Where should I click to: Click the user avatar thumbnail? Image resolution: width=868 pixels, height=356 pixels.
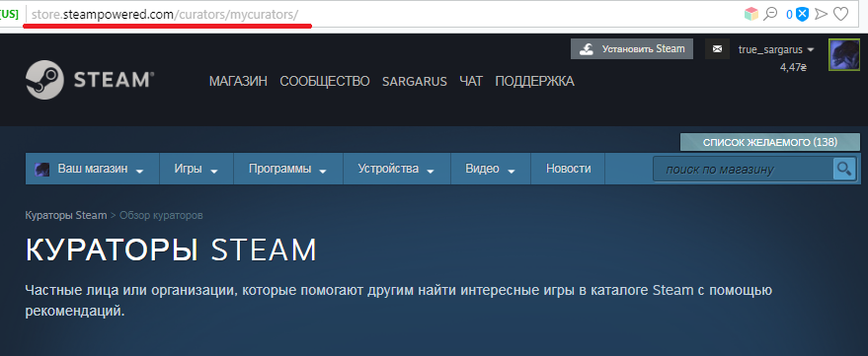coord(843,54)
